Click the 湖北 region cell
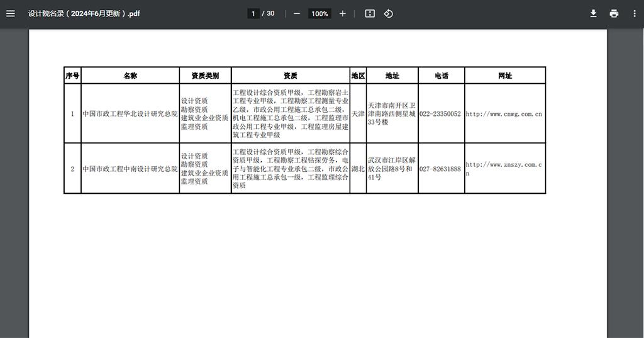This screenshot has height=338, width=644. pos(358,169)
